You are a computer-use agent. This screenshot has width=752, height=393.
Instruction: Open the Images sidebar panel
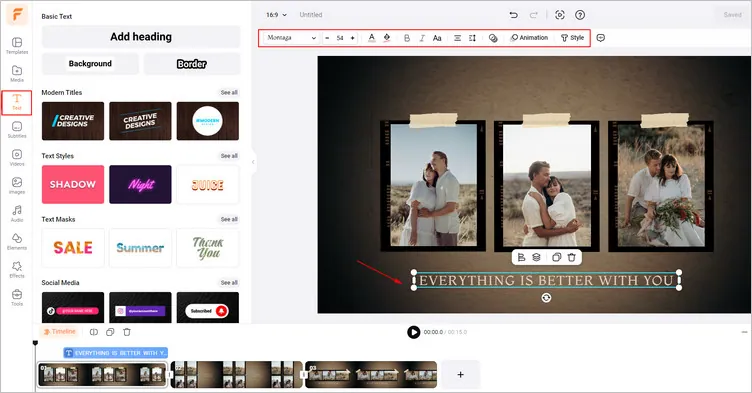pos(17,186)
